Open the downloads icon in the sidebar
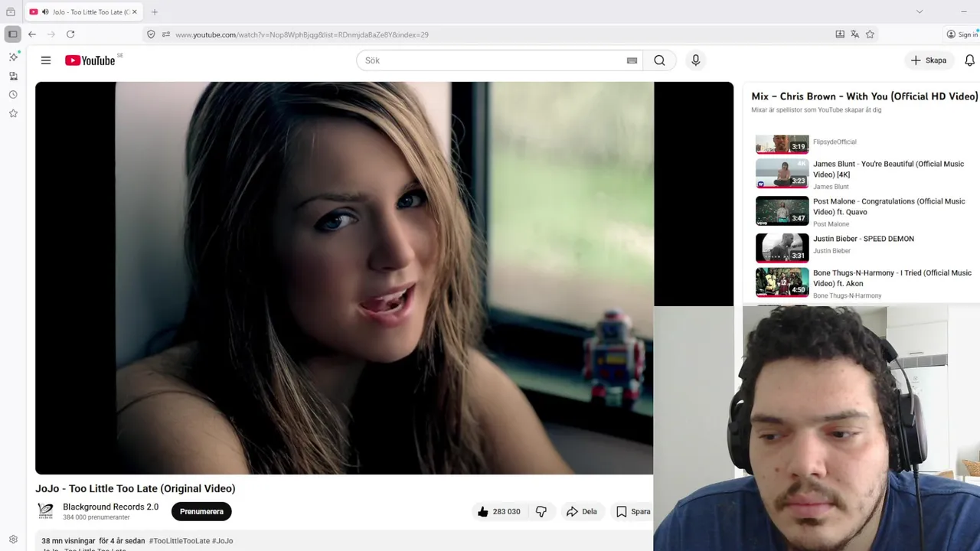This screenshot has width=980, height=551. click(x=13, y=76)
